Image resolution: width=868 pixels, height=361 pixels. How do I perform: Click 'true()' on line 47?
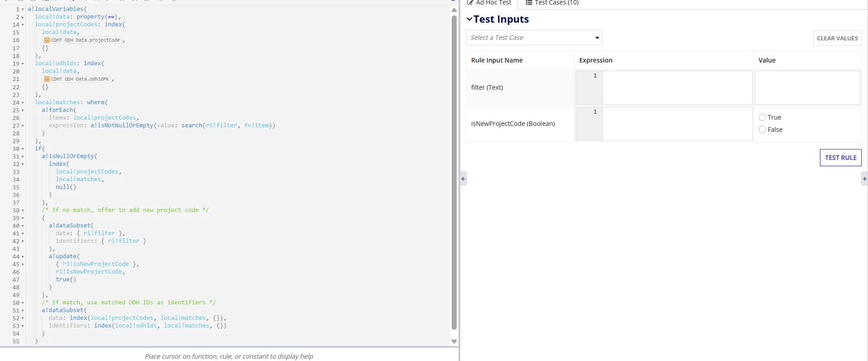point(66,279)
